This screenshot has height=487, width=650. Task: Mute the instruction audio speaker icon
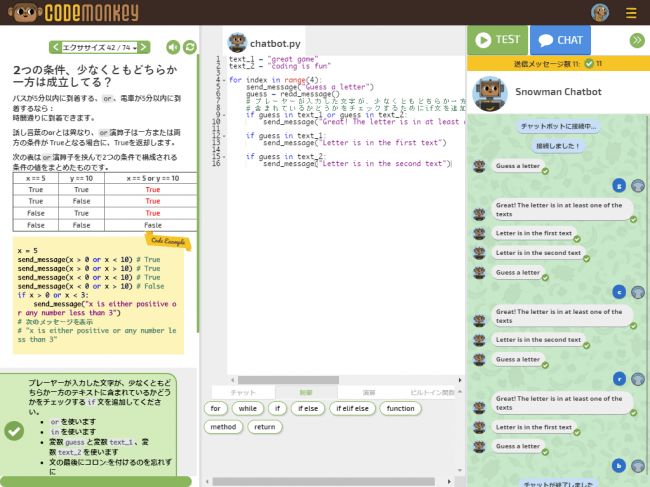[x=173, y=47]
